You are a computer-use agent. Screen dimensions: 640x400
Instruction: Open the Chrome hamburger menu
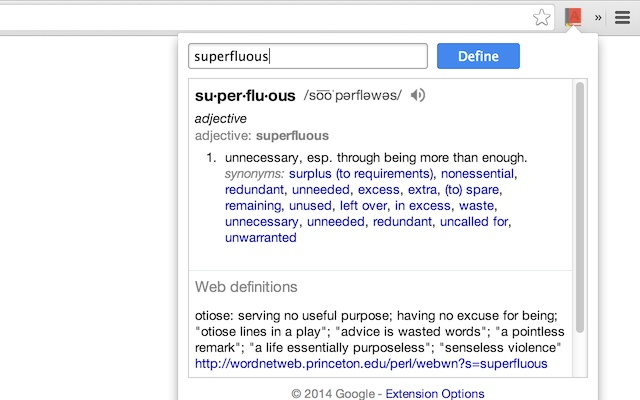(x=622, y=18)
